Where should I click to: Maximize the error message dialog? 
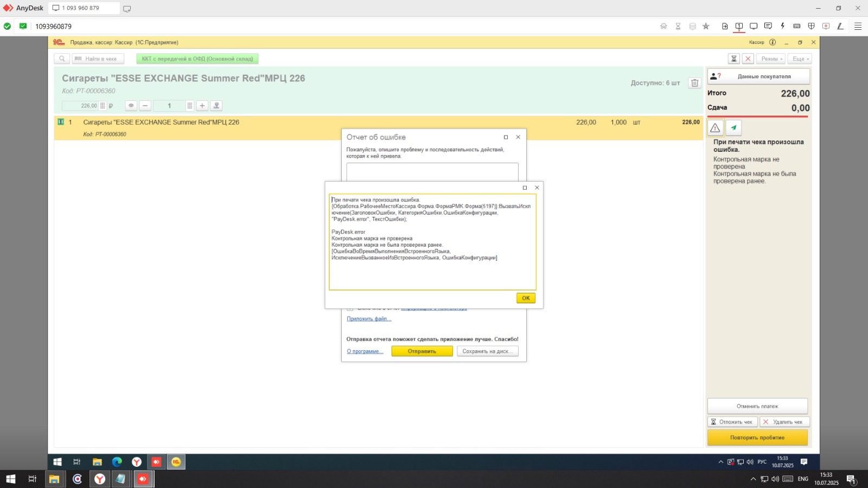[525, 188]
